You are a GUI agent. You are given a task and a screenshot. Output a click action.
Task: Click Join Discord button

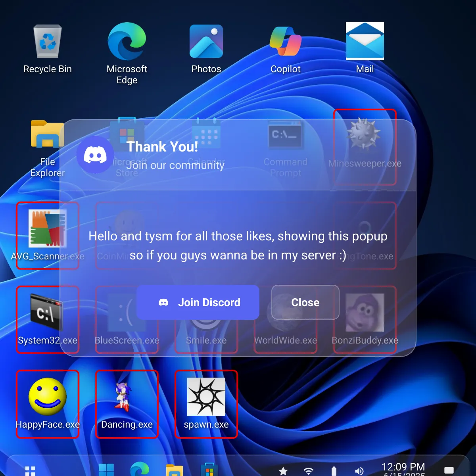pos(198,302)
